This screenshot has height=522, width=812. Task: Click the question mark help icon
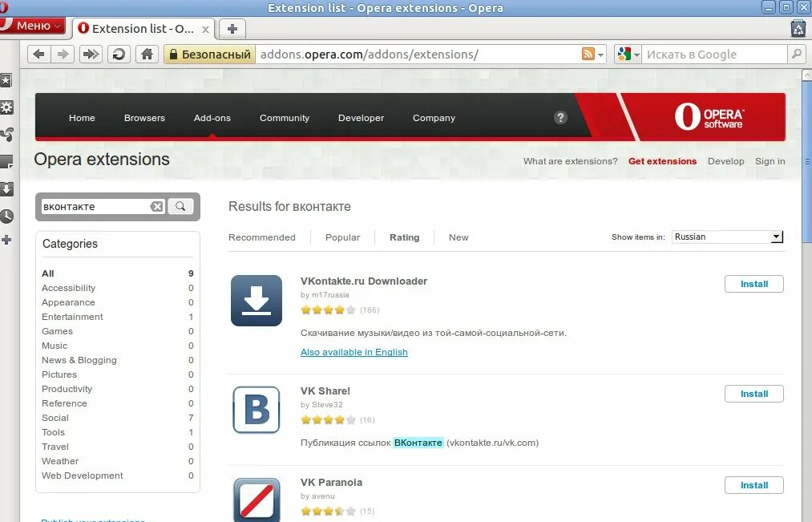click(x=560, y=118)
